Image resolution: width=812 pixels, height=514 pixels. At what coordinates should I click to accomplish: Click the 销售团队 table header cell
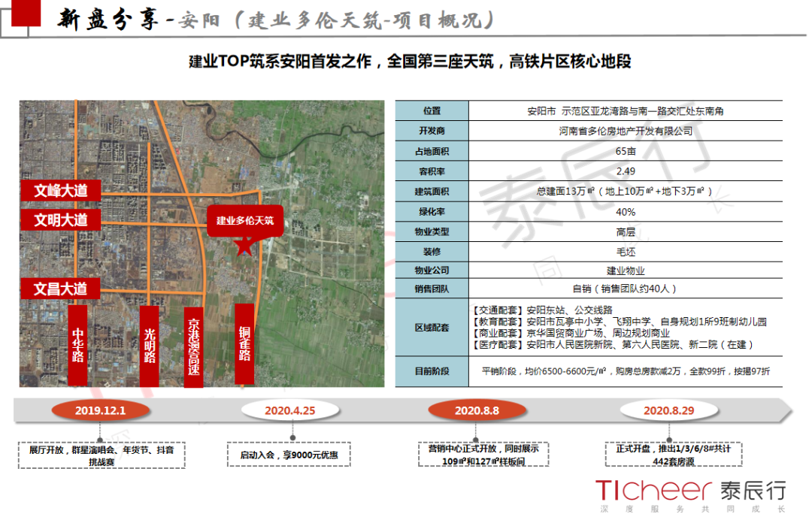coord(432,289)
